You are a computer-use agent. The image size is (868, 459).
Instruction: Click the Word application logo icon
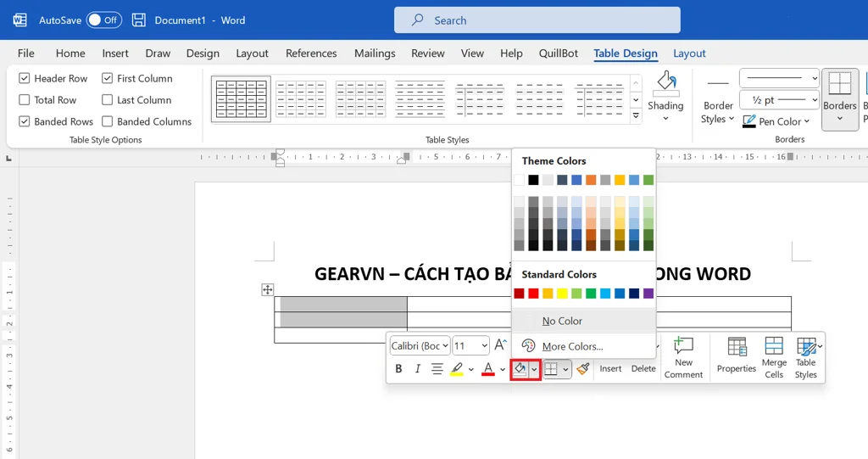coord(20,20)
